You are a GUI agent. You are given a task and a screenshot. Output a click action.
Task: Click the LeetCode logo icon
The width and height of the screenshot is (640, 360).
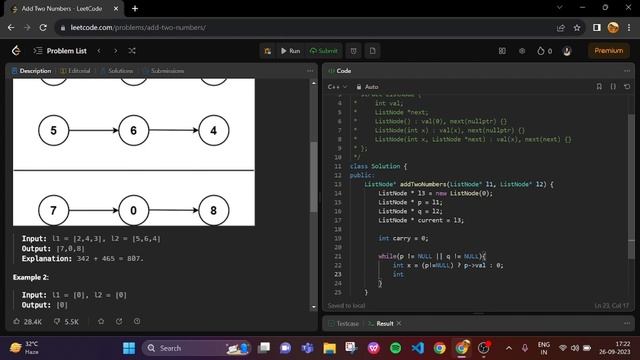[x=16, y=51]
